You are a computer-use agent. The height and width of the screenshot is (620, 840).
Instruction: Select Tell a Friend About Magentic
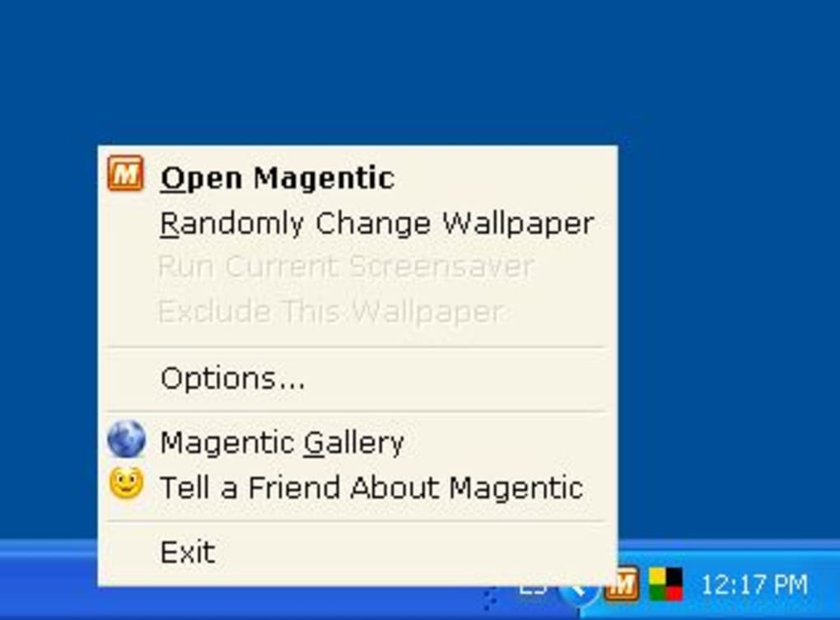tap(372, 486)
